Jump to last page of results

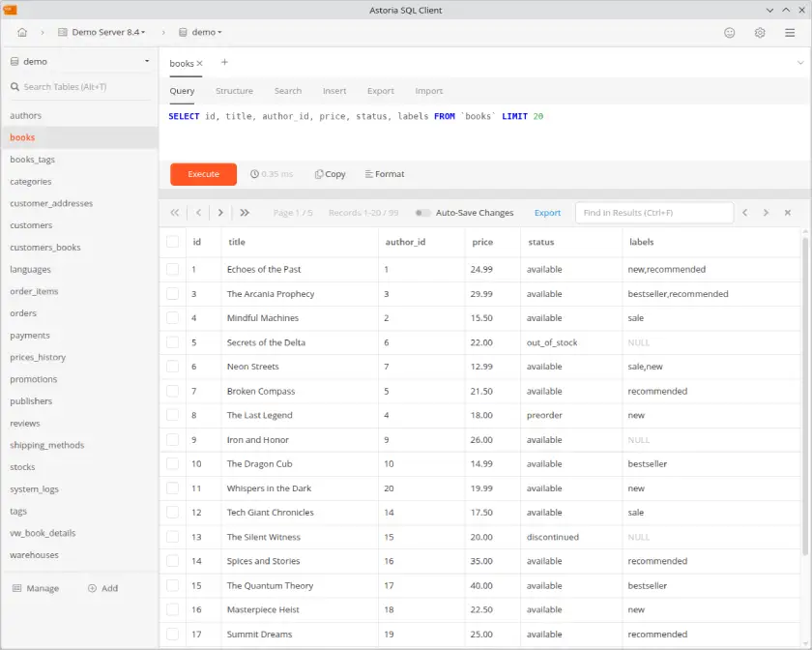245,213
